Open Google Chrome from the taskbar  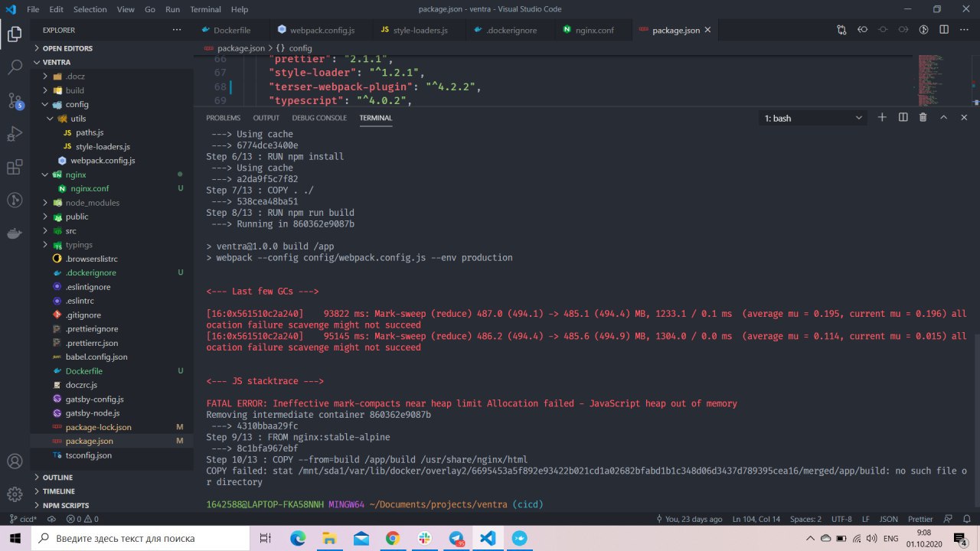point(392,538)
